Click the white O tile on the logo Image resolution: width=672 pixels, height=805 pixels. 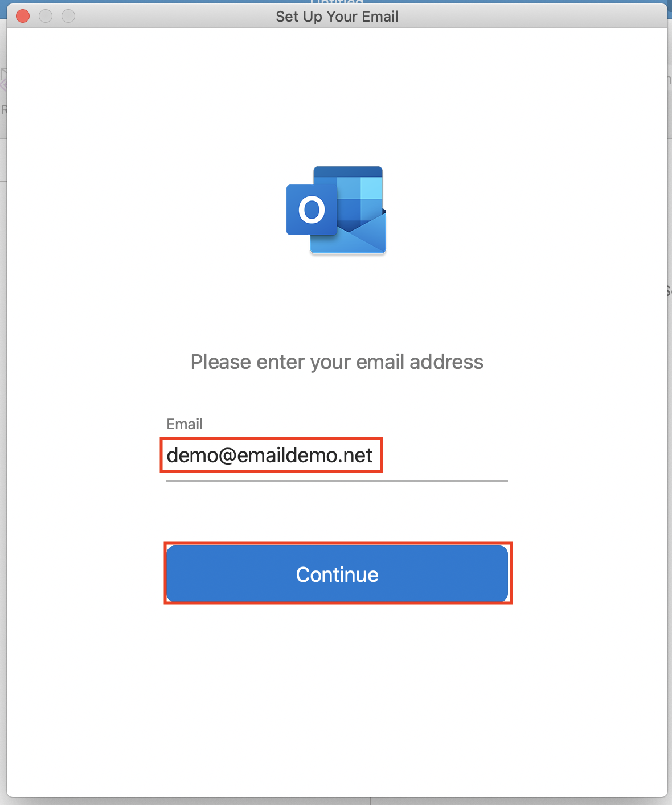coord(312,210)
